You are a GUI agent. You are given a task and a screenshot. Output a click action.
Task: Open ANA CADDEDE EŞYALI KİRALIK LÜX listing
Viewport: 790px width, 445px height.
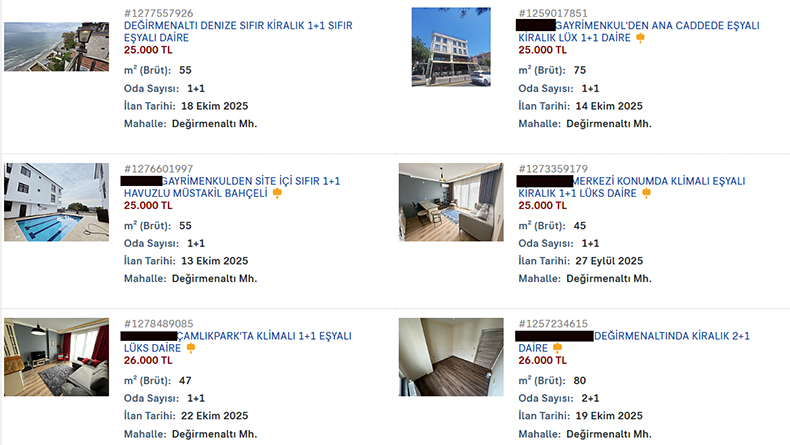pyautogui.click(x=639, y=31)
